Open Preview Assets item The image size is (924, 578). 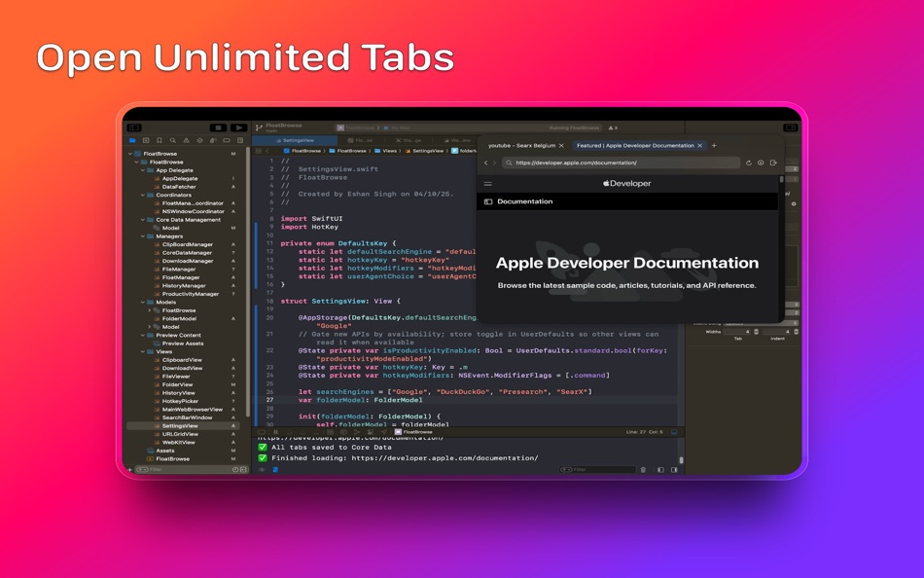[x=183, y=343]
